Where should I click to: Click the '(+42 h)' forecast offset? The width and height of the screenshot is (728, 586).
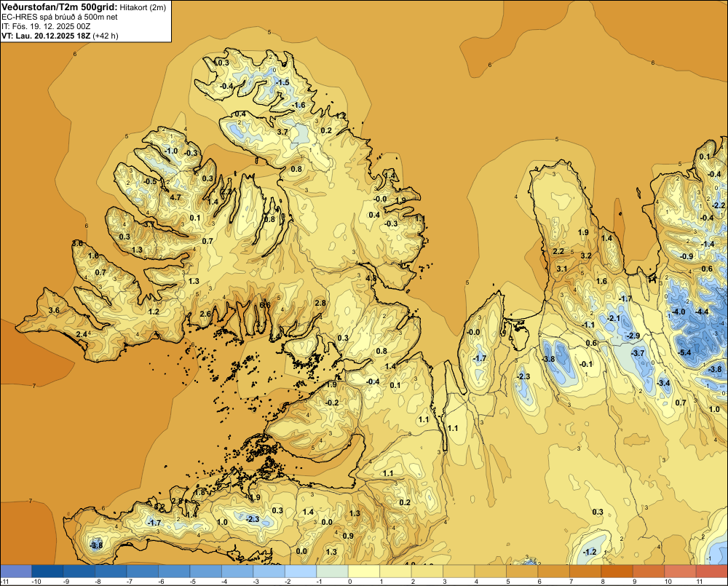coord(106,36)
